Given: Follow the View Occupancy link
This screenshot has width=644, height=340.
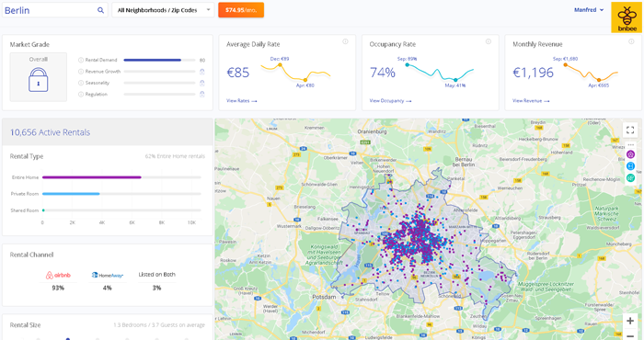Looking at the screenshot, I should tap(390, 100).
